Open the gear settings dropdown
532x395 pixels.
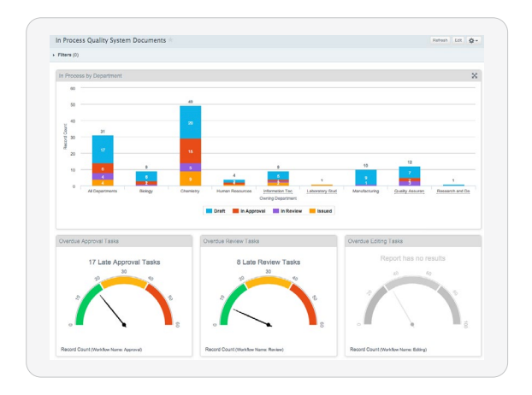click(473, 40)
